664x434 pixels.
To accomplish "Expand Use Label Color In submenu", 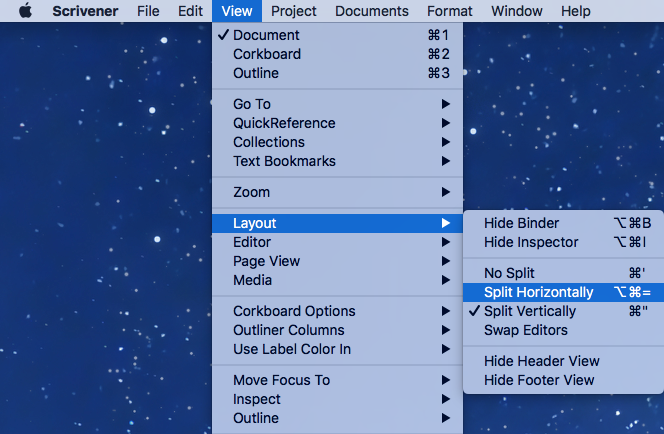I will point(338,349).
